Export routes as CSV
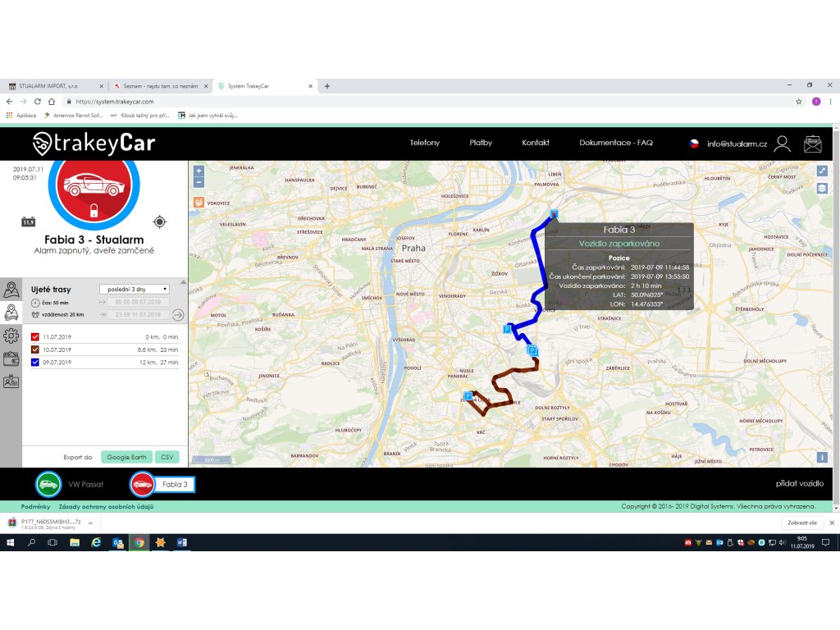The image size is (840, 630). (167, 457)
